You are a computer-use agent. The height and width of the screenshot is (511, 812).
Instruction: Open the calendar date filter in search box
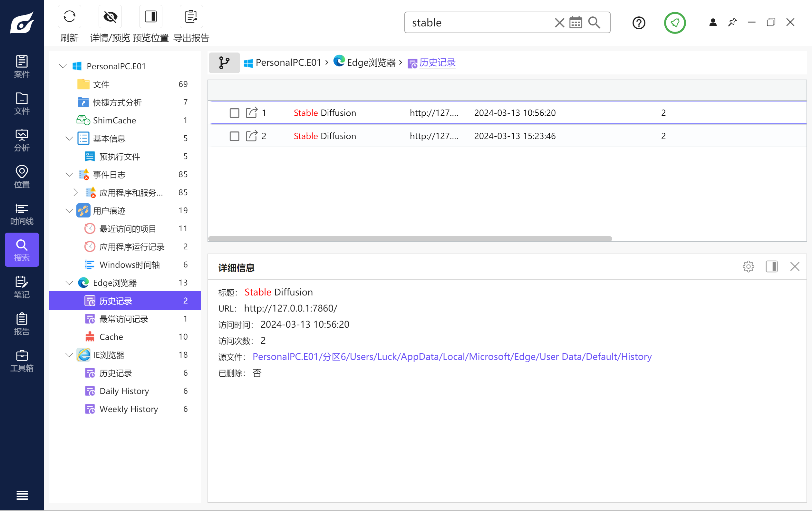575,23
